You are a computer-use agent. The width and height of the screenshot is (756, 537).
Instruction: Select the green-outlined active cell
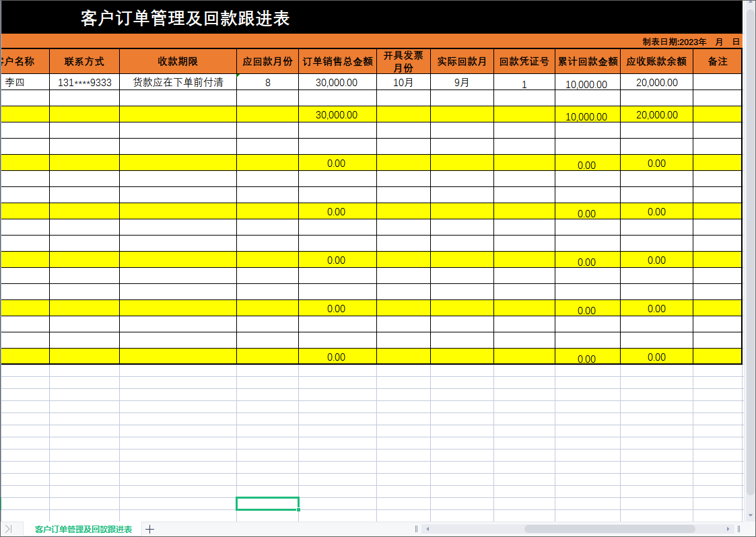pyautogui.click(x=267, y=504)
